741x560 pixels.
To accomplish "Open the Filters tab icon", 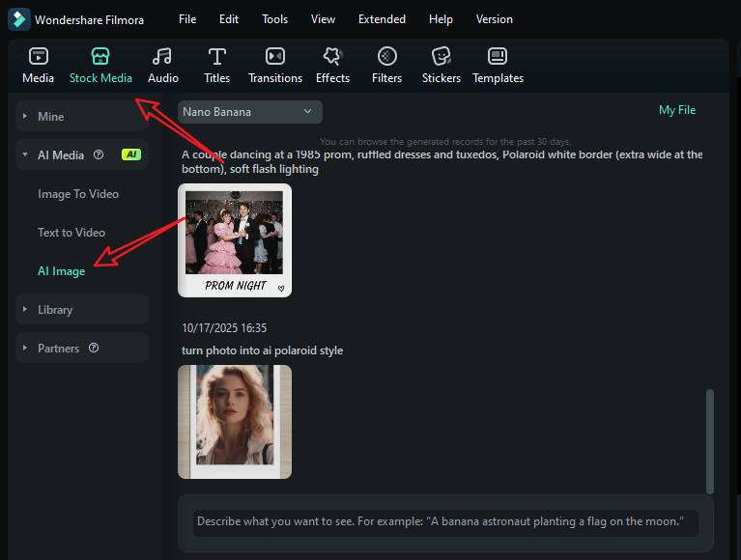I will [x=386, y=56].
